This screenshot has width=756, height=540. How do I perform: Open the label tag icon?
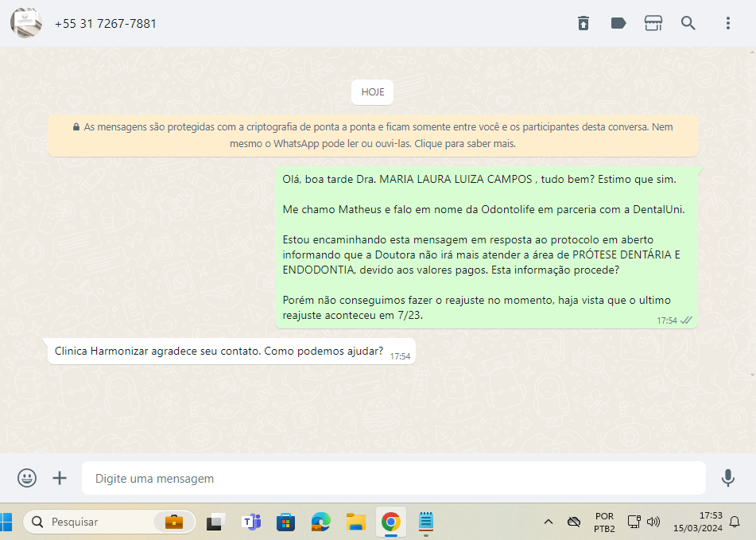[618, 23]
